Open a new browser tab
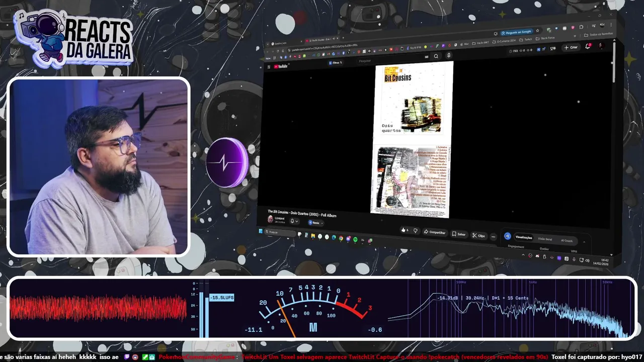The width and height of the screenshot is (644, 362). coord(343,38)
